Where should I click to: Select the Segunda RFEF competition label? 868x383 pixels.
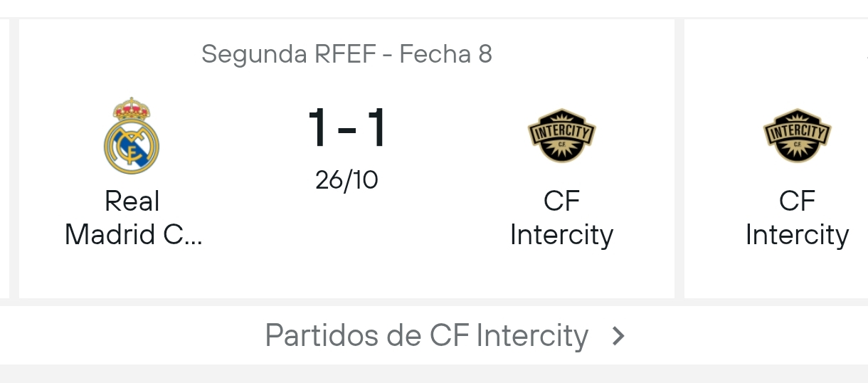[x=288, y=54]
